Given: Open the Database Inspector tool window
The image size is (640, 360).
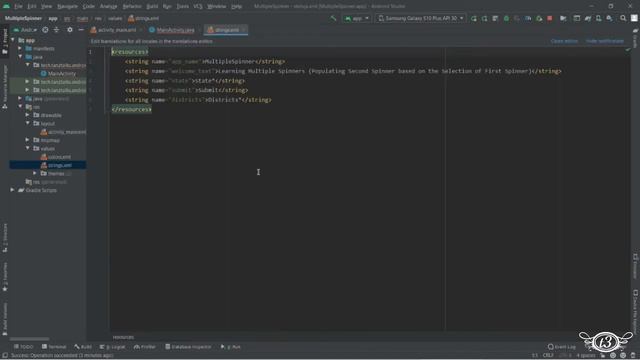Looking at the screenshot, I should [188, 347].
